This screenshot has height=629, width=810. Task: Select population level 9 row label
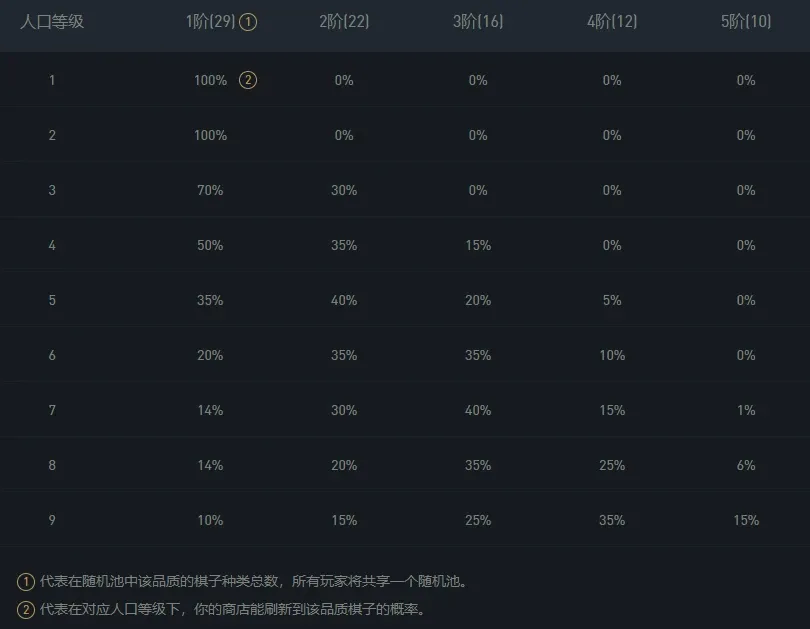click(x=52, y=520)
